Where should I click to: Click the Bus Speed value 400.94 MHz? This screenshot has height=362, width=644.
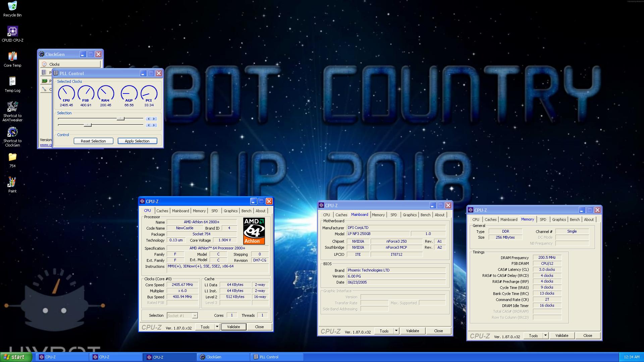[x=182, y=297]
